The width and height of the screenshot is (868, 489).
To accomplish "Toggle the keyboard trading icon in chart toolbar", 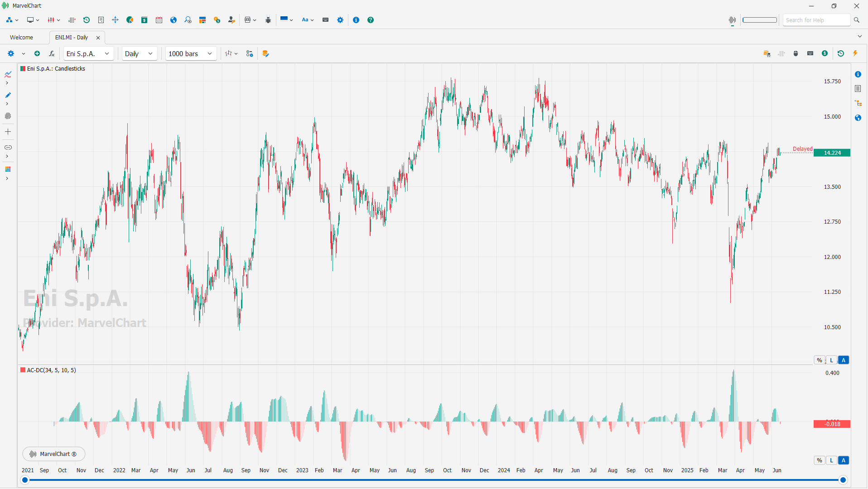I will [x=810, y=53].
